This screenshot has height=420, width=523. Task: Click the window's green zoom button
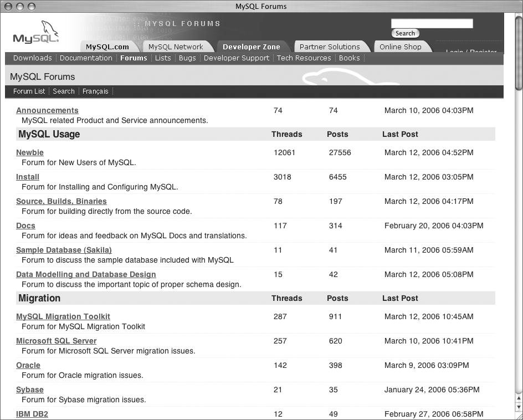32,6
